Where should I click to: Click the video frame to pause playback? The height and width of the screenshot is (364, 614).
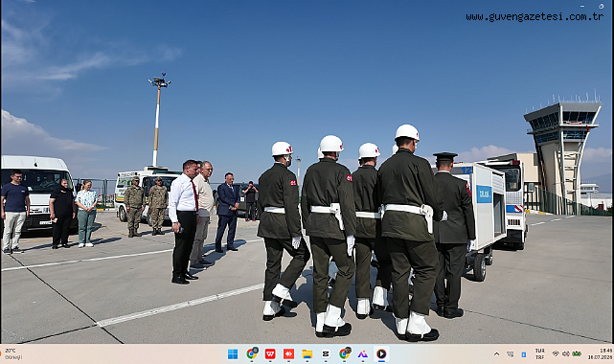pos(307,172)
